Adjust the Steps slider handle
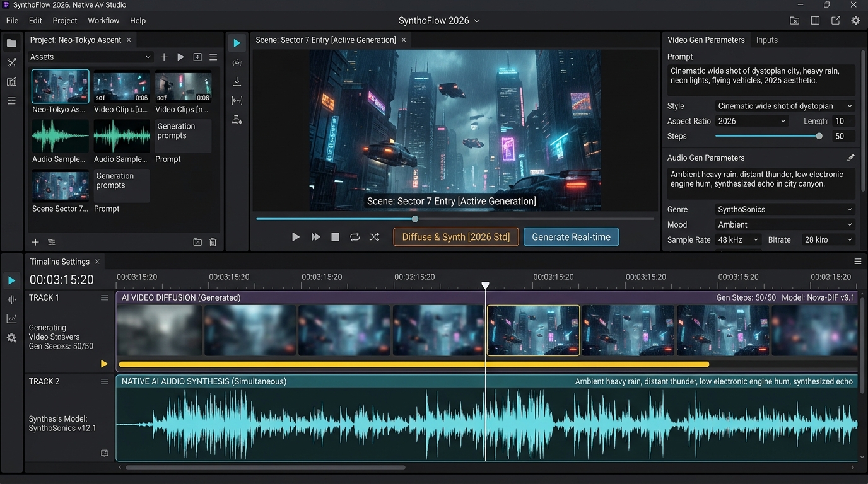The height and width of the screenshot is (484, 868). pyautogui.click(x=819, y=136)
